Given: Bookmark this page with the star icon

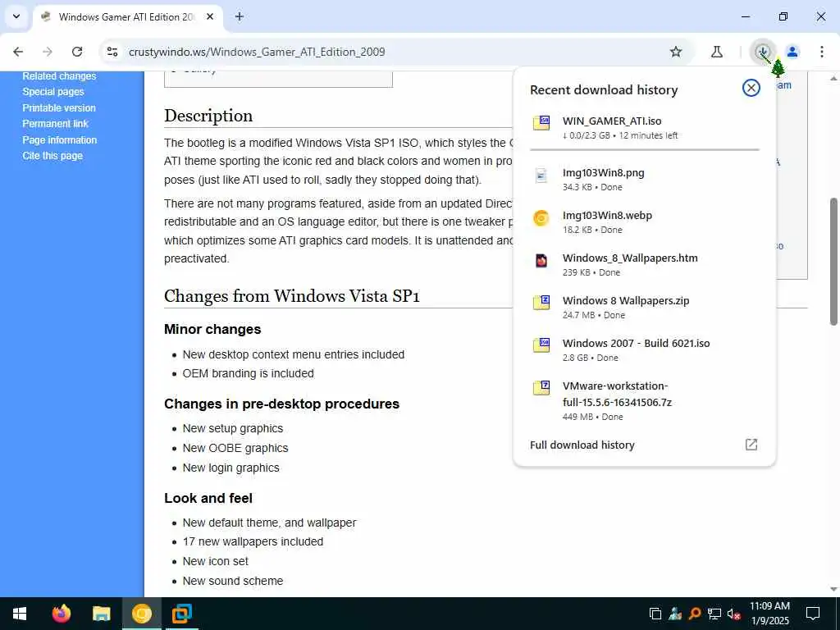Looking at the screenshot, I should 676,52.
